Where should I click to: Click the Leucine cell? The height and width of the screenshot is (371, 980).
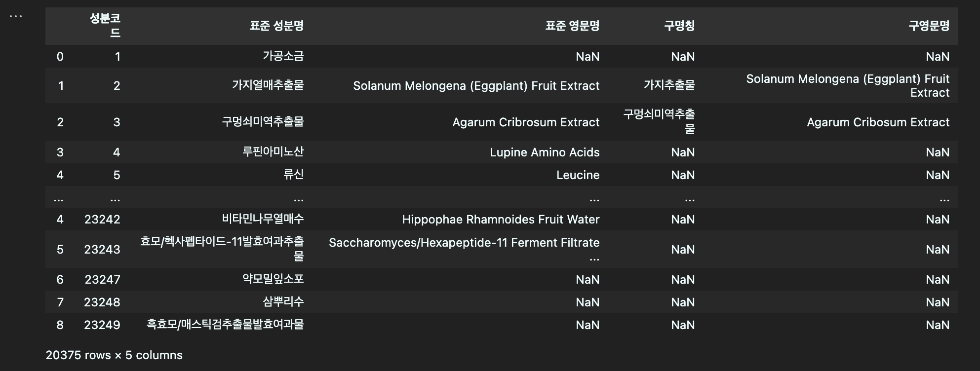(578, 175)
